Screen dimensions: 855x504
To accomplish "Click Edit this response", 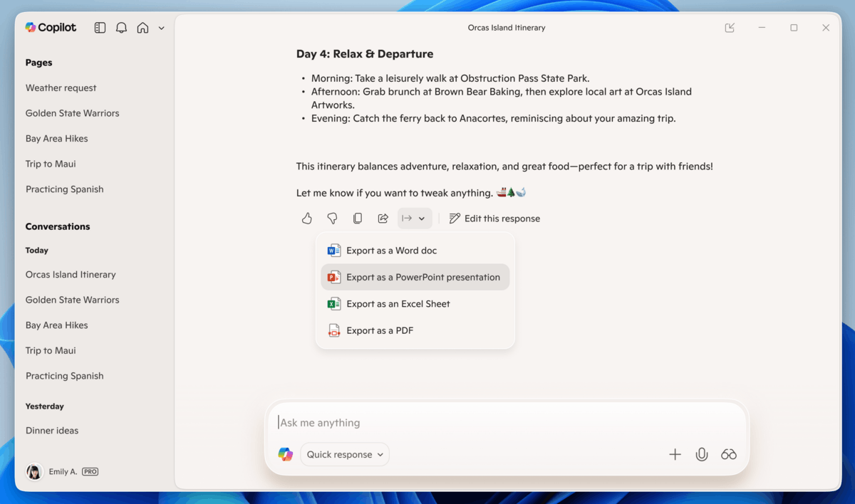I will point(494,219).
